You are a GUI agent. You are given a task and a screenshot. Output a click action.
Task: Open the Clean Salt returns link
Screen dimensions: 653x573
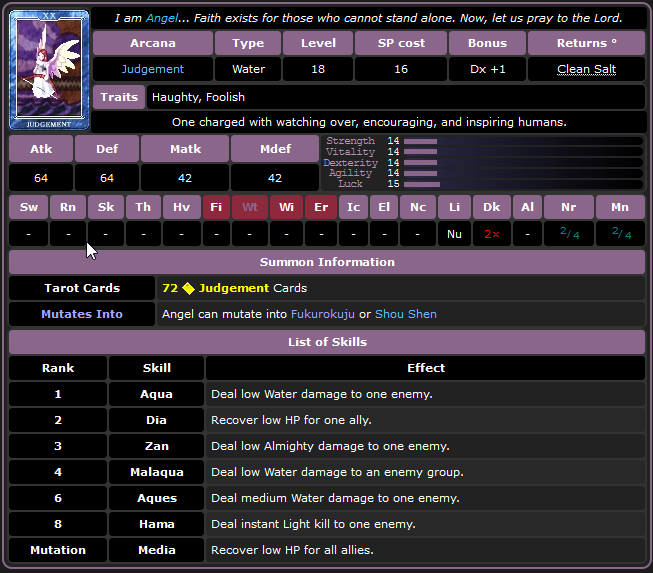tap(586, 69)
